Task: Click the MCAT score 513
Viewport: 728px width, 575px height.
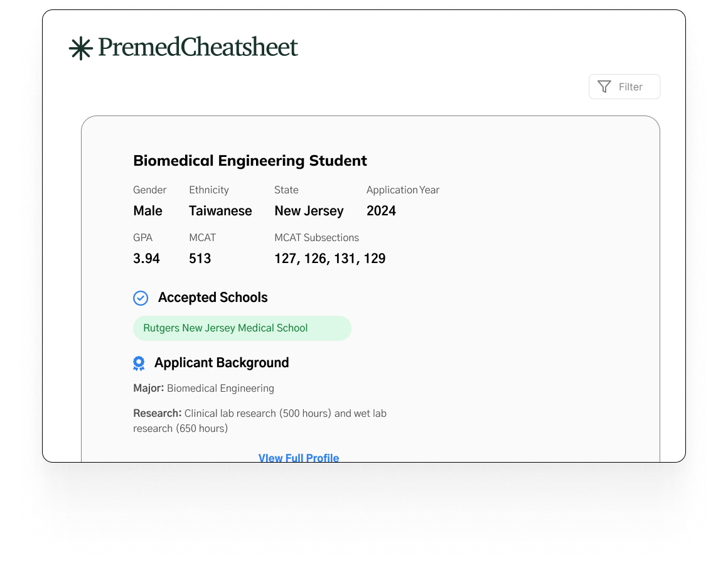Action: pos(200,258)
